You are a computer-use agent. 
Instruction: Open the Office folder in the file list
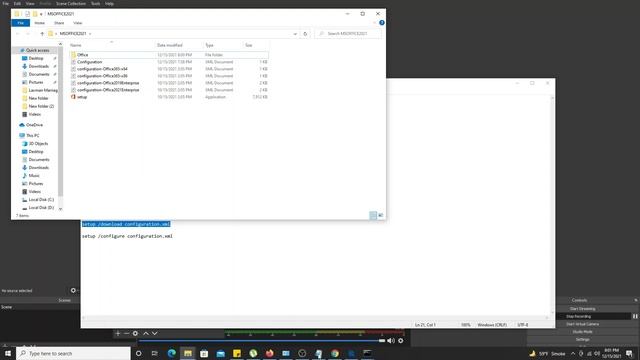[82, 55]
